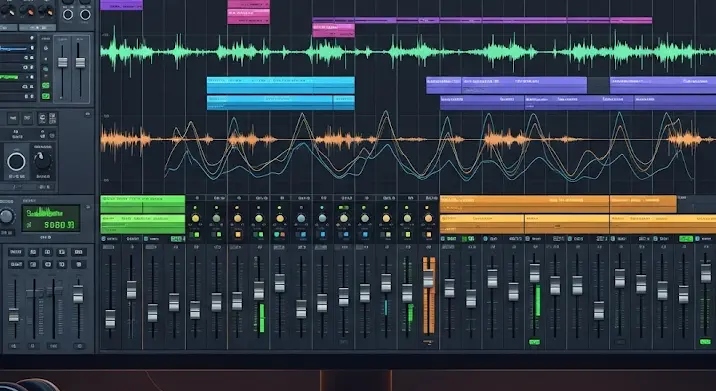
Task: Click the small button under the first bottom-left fader
Action: coord(14,346)
